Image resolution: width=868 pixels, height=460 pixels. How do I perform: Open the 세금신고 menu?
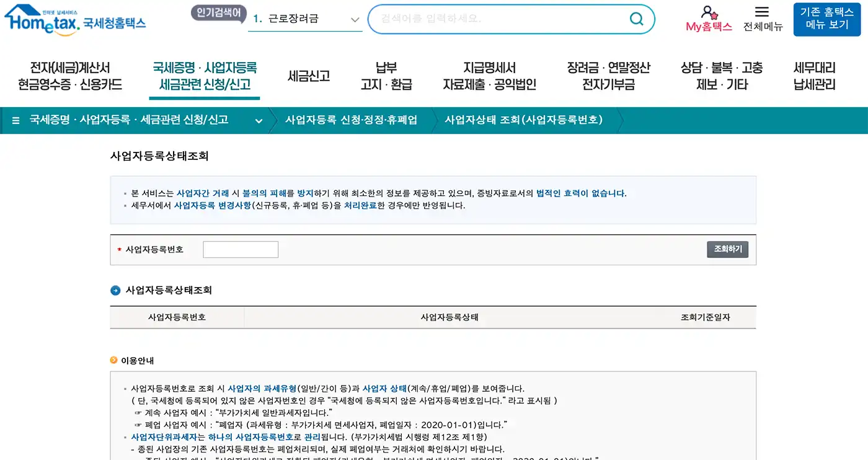(308, 76)
